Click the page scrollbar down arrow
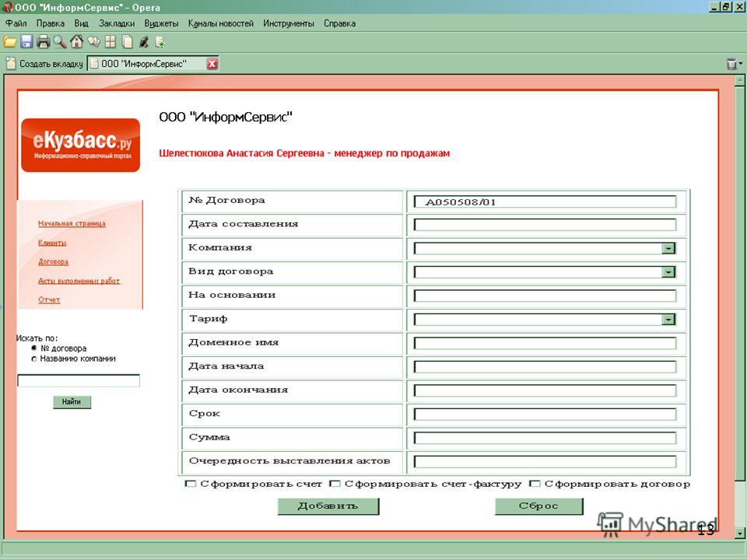This screenshot has width=747, height=560. pyautogui.click(x=739, y=534)
